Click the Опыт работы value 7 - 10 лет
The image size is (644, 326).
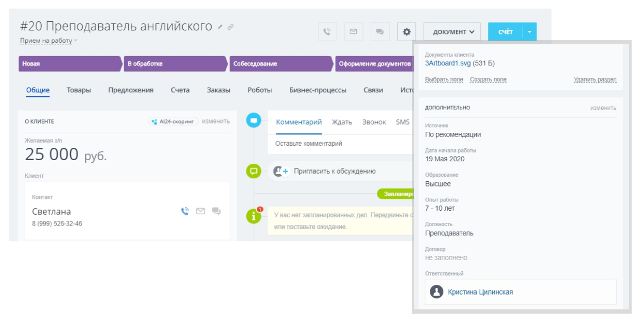(x=440, y=209)
